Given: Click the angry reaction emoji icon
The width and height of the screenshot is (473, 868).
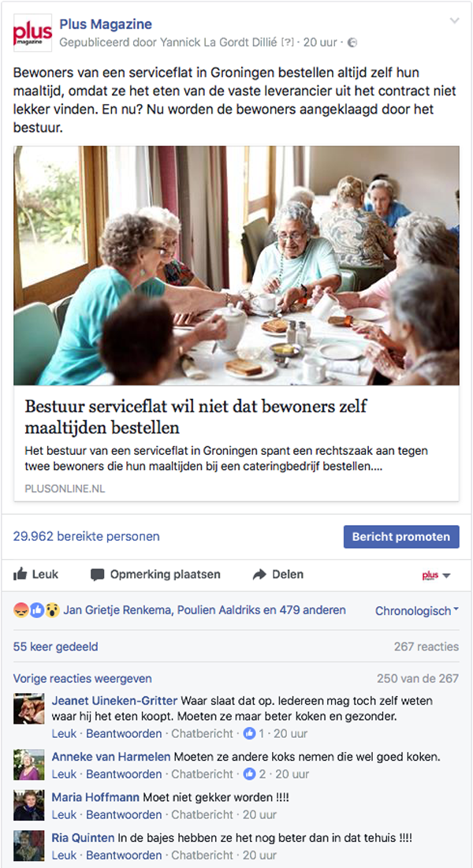Looking at the screenshot, I should coord(21,610).
